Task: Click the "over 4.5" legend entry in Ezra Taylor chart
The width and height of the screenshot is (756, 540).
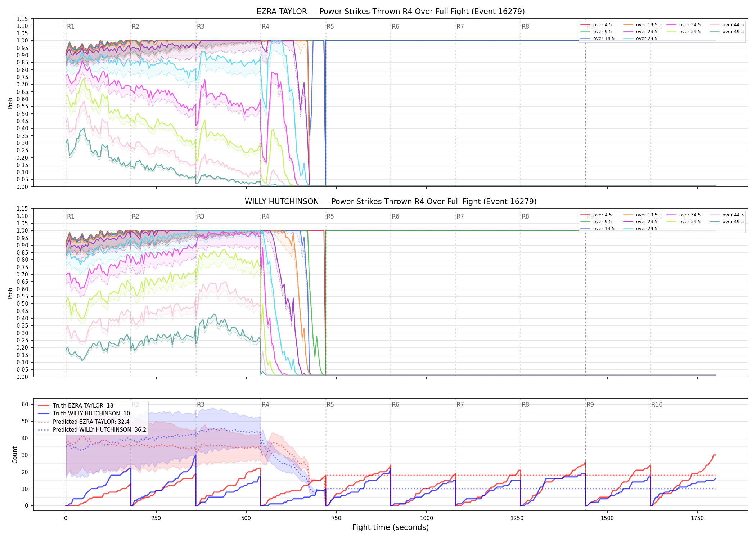Action: (596, 25)
